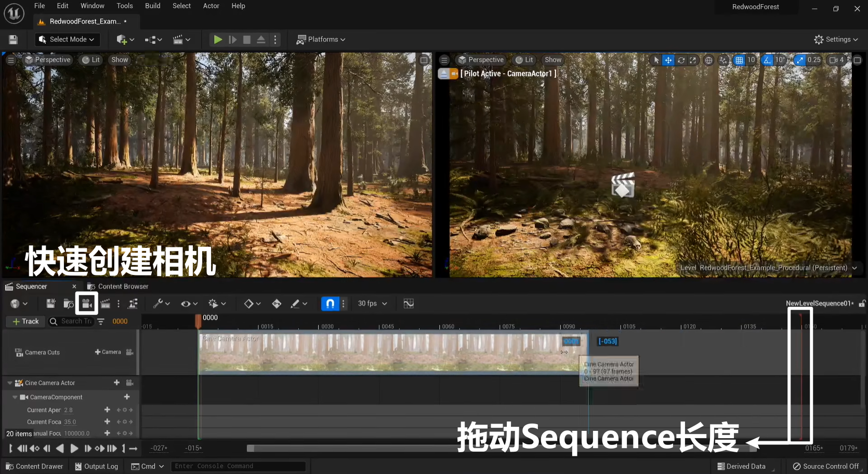Viewport: 868px width, 474px height.
Task: Eject from piloted CameraActor1 icon
Action: [443, 74]
